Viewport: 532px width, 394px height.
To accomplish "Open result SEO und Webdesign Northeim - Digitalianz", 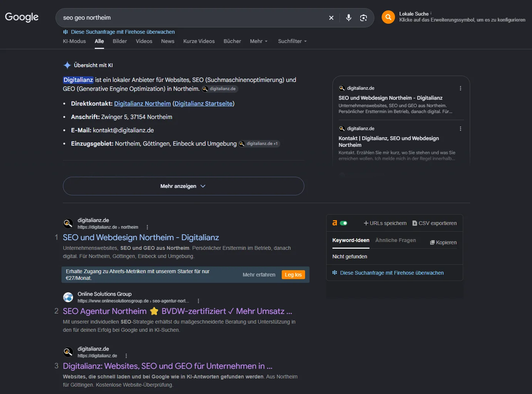I will tap(141, 238).
